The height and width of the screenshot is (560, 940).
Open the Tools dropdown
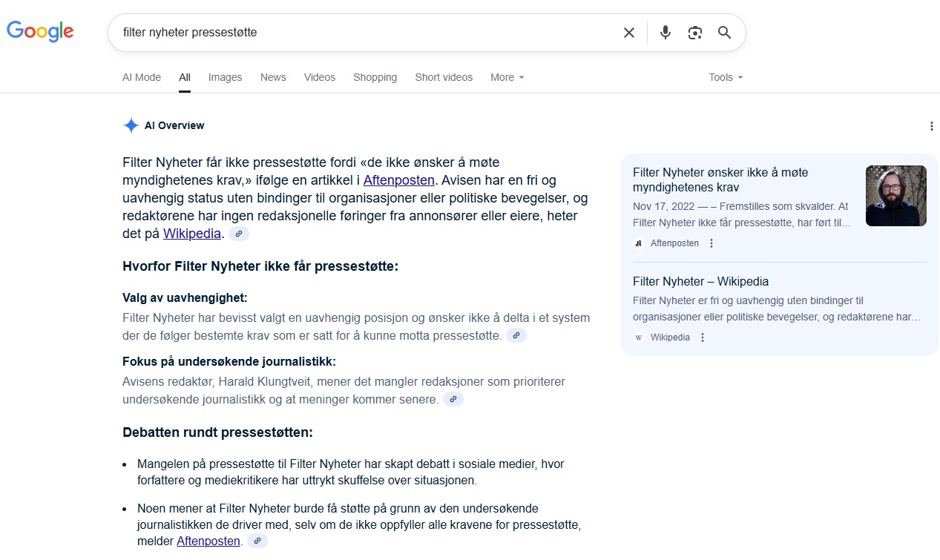(x=725, y=77)
